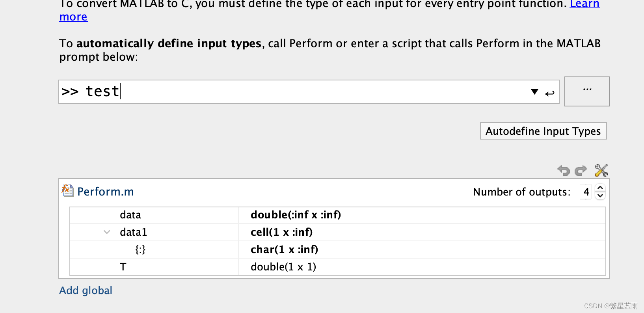Click the run return-arrow icon in prompt
Screen dimensions: 644x313
click(x=550, y=93)
